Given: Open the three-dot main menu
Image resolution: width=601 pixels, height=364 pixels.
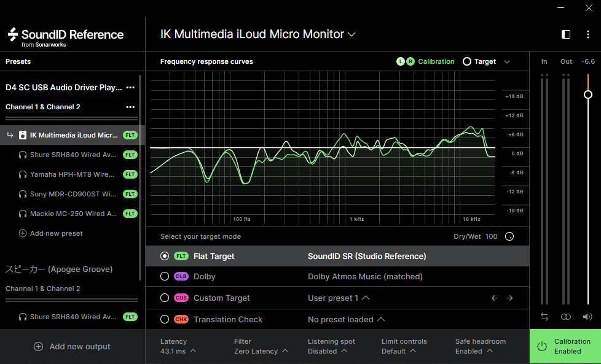Looking at the screenshot, I should pyautogui.click(x=588, y=34).
